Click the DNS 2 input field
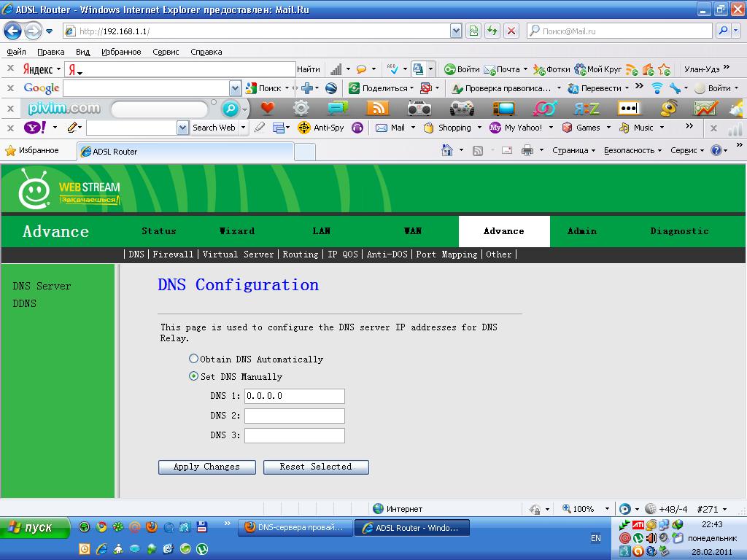Viewport: 747px width, 560px height. [294, 416]
